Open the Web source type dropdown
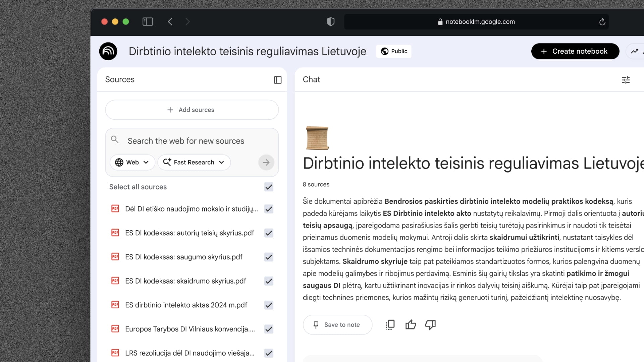 tap(132, 163)
